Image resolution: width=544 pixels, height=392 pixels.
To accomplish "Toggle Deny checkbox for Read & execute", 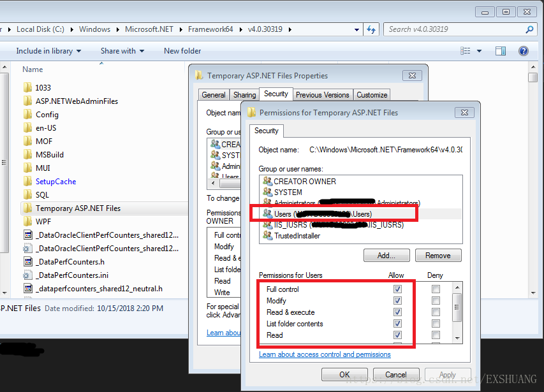I will [x=436, y=312].
